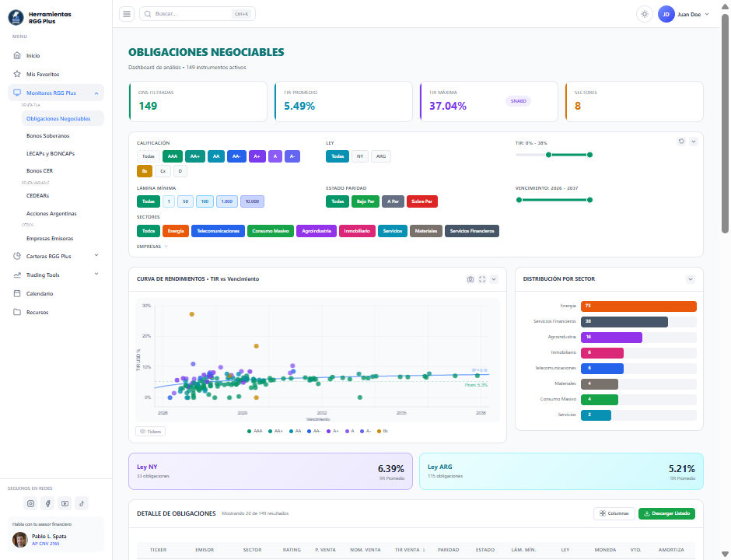Open the Instagram icon under Seguinos en Redes
Viewport: 731px width, 560px height.
coord(30,503)
